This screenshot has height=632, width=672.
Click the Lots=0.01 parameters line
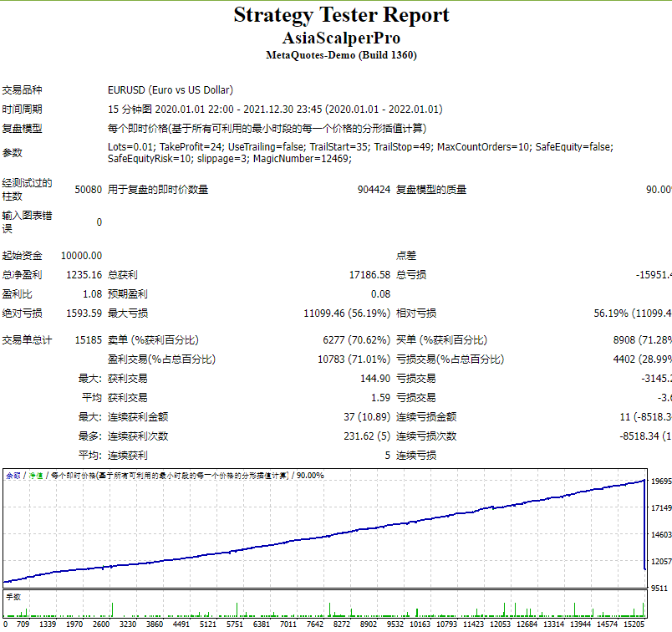pyautogui.click(x=359, y=147)
